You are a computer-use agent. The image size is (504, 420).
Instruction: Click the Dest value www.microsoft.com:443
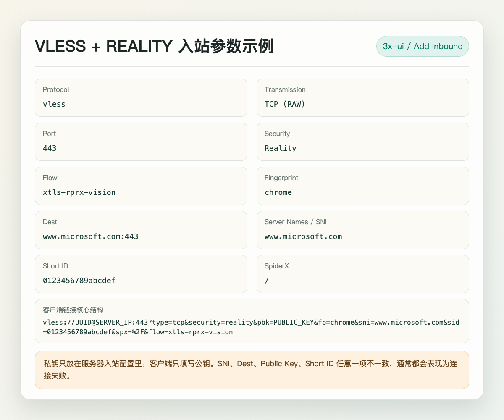click(x=90, y=236)
